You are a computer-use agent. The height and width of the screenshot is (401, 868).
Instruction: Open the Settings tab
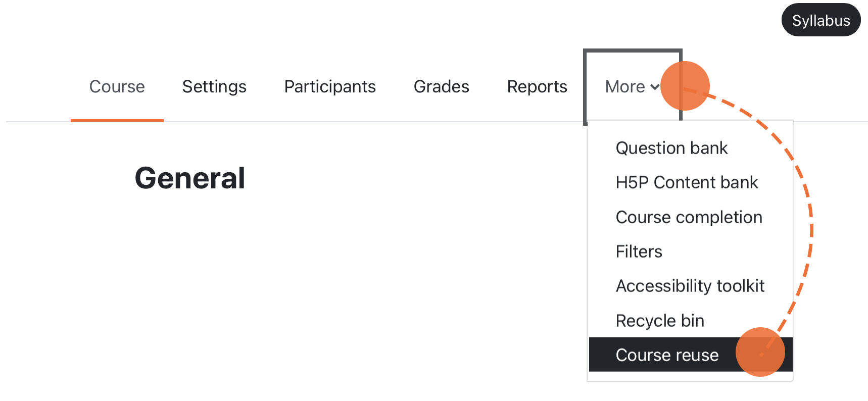[214, 86]
